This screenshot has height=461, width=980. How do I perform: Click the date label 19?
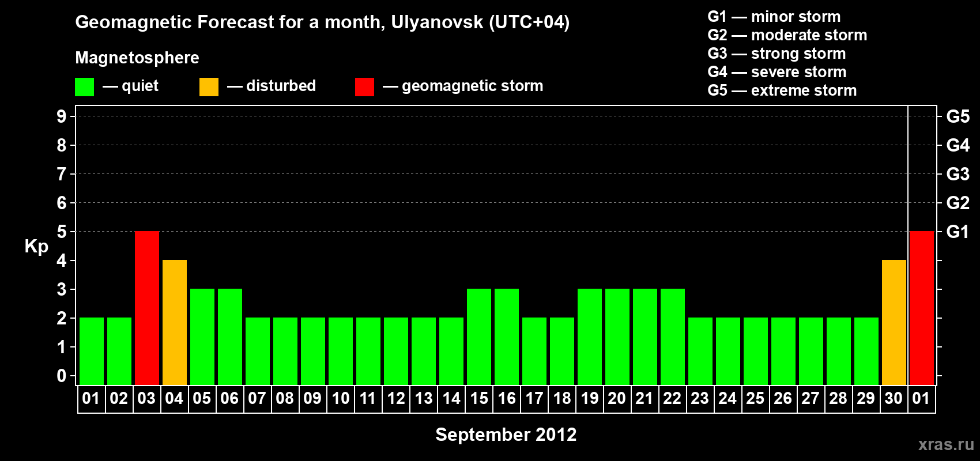[x=590, y=398]
